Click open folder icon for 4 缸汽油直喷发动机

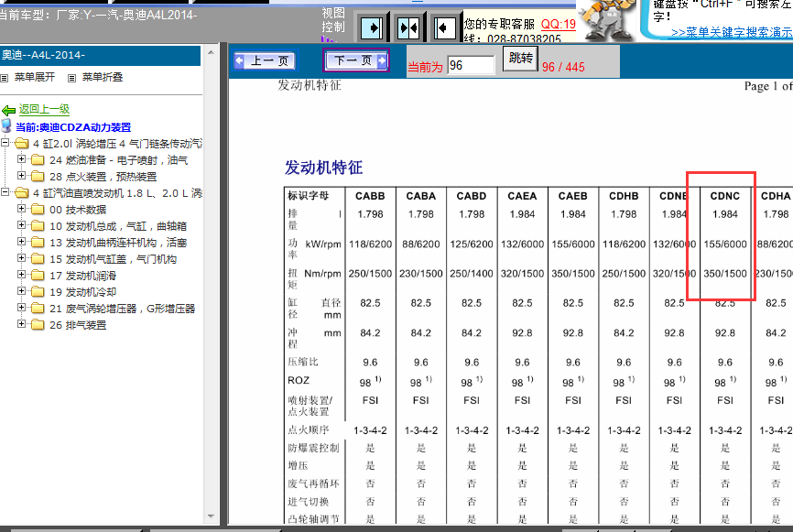[x=22, y=193]
